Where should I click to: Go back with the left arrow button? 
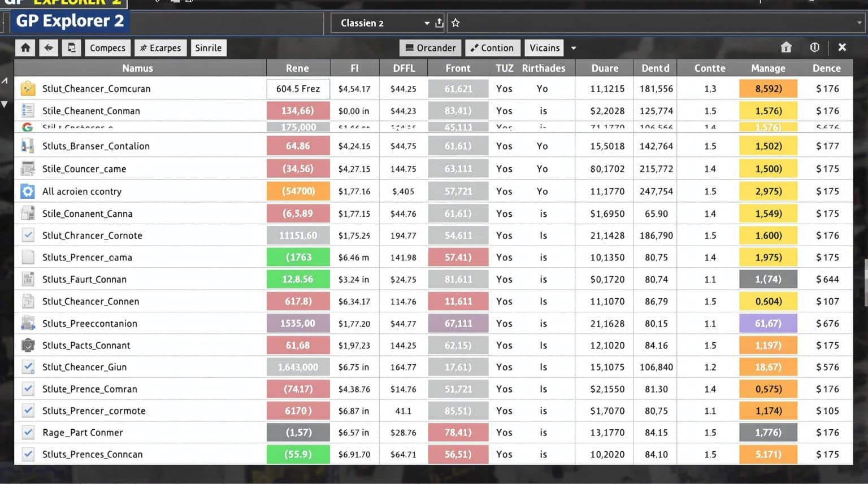[49, 48]
